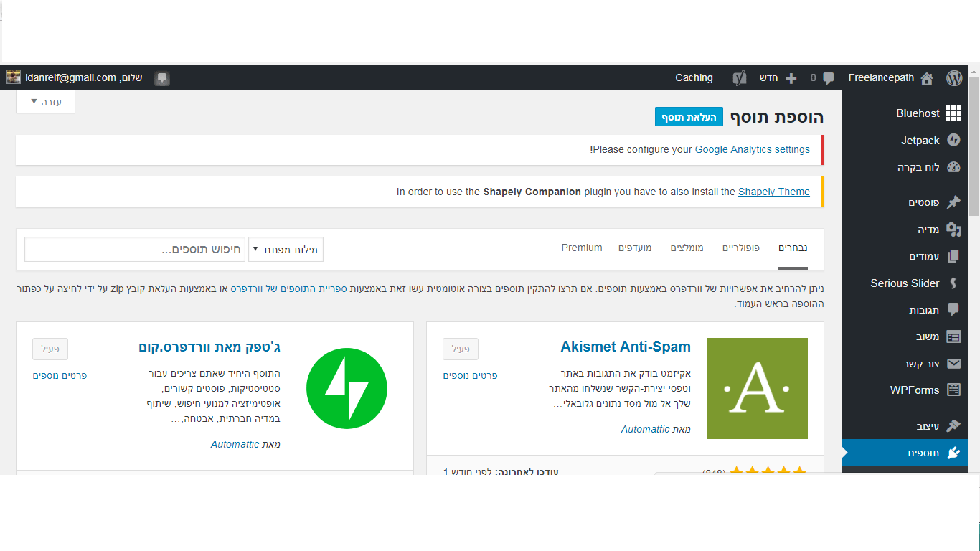This screenshot has height=551, width=980.
Task: Click the Yoast SEO icon in admin bar
Action: 739,78
